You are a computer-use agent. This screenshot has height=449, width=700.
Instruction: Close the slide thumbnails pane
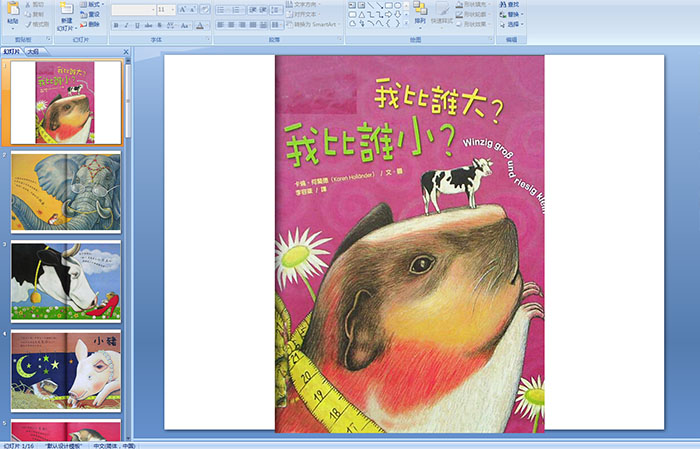[126, 52]
